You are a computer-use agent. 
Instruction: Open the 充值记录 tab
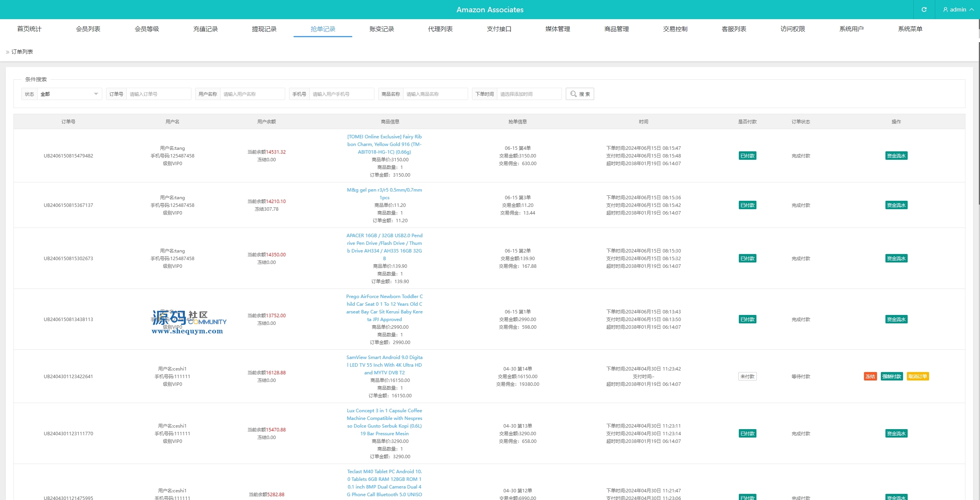[206, 29]
